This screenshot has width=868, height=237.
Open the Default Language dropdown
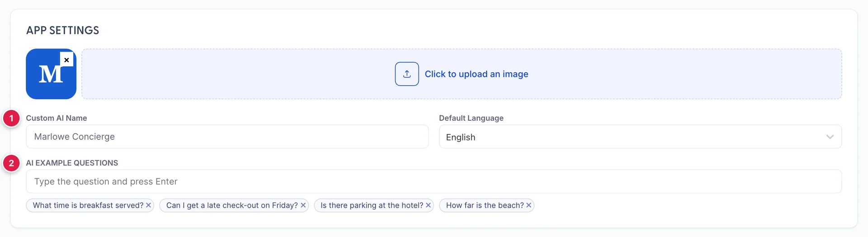(x=640, y=137)
